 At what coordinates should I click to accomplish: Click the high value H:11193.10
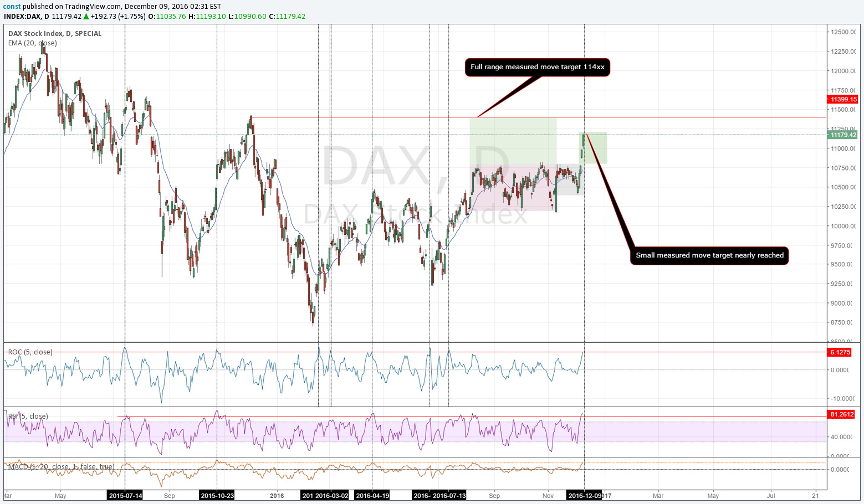pos(207,17)
